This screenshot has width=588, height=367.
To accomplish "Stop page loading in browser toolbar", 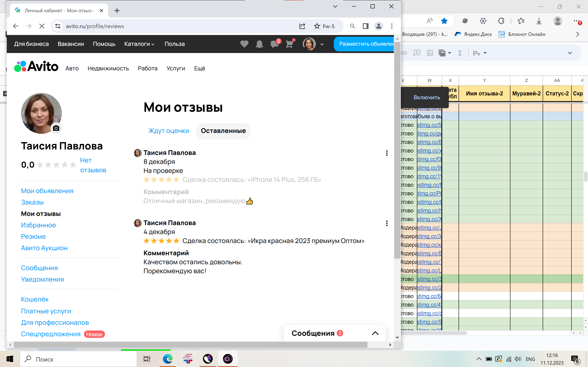I will [42, 26].
